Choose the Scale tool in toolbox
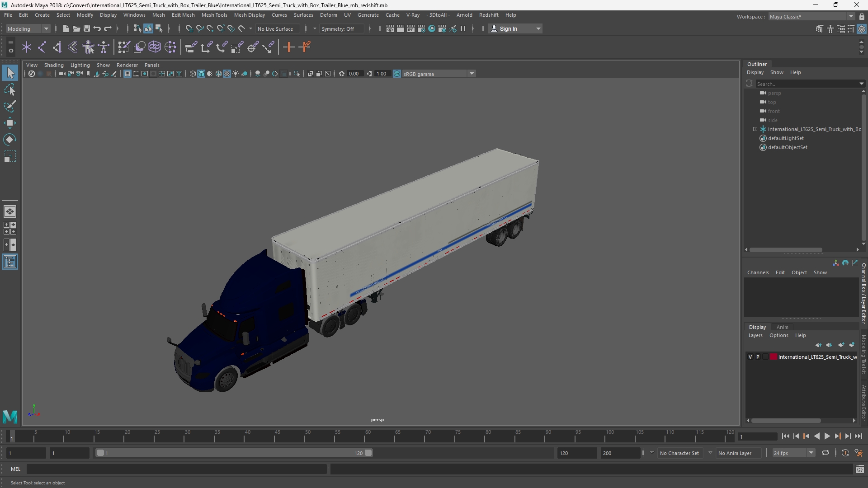Image resolution: width=868 pixels, height=488 pixels. (10, 156)
